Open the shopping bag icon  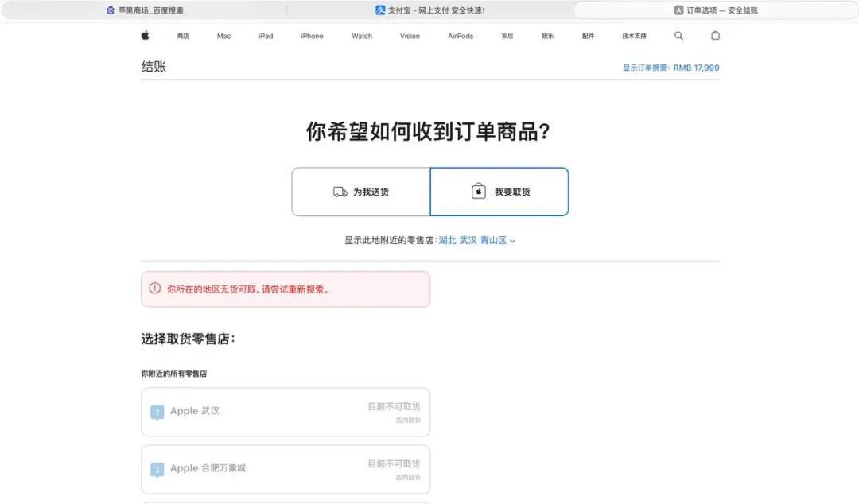[716, 36]
